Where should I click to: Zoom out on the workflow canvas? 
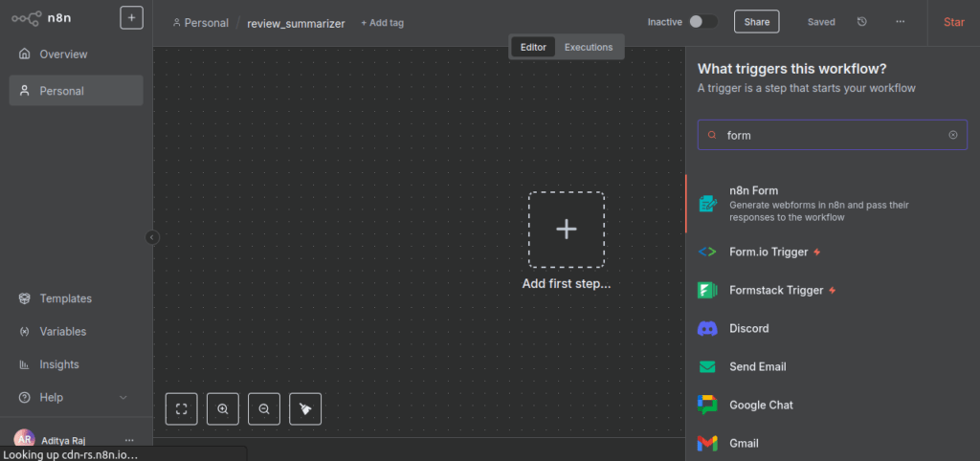[x=264, y=408]
